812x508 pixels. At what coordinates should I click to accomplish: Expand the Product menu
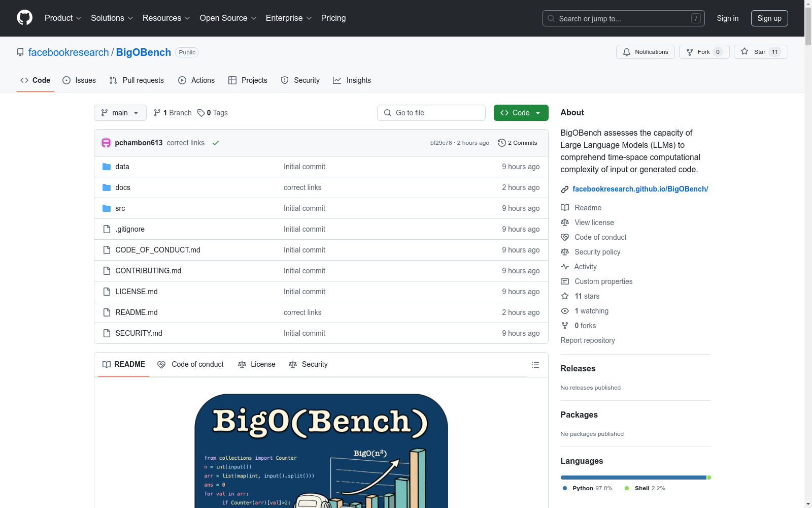[x=63, y=18]
